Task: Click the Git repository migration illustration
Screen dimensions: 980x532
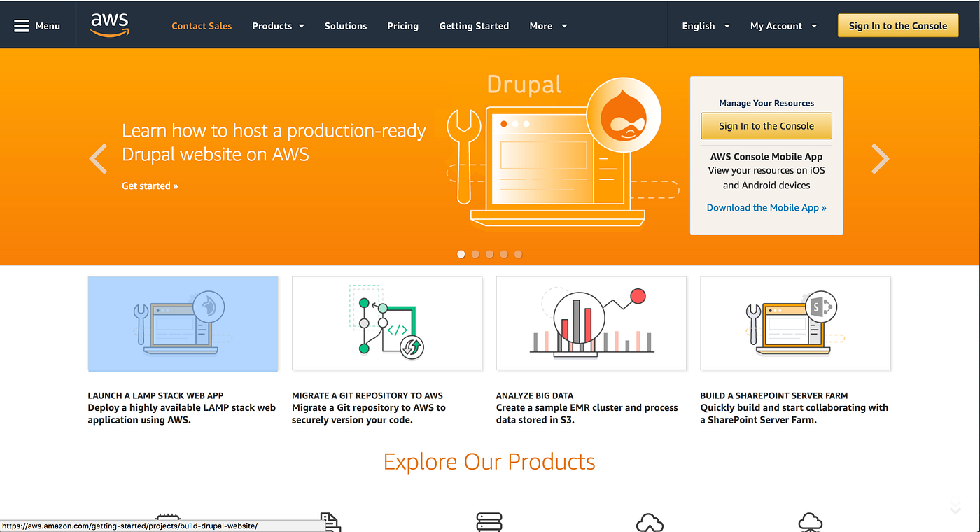Action: [387, 323]
